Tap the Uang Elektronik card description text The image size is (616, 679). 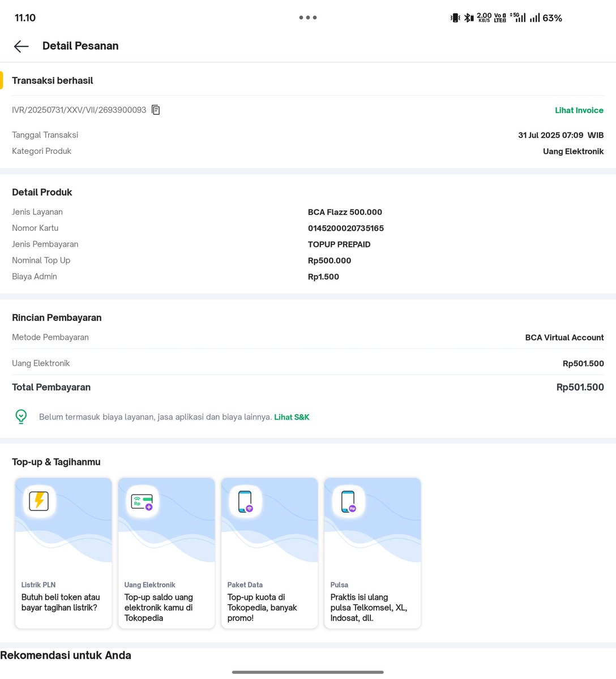(x=159, y=608)
